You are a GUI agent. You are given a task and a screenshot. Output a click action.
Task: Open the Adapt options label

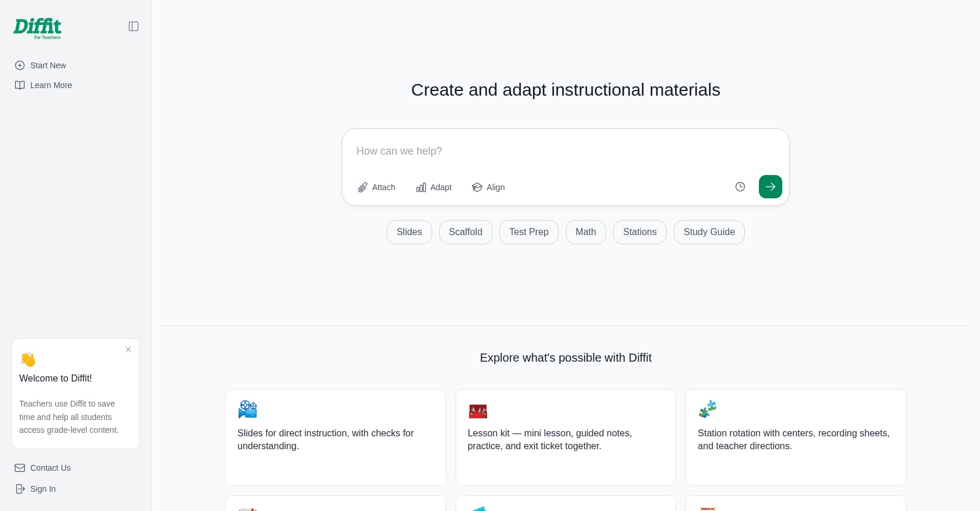tap(441, 187)
